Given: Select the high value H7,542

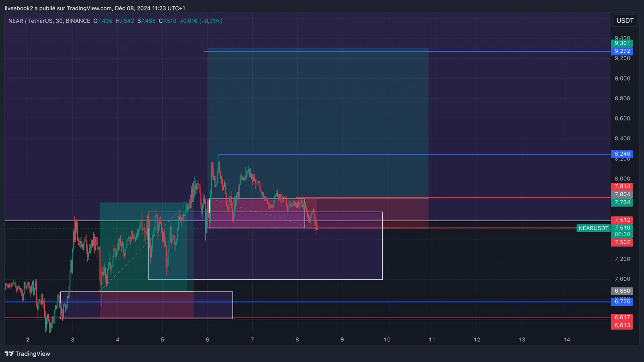Looking at the screenshot, I should pyautogui.click(x=125, y=21).
